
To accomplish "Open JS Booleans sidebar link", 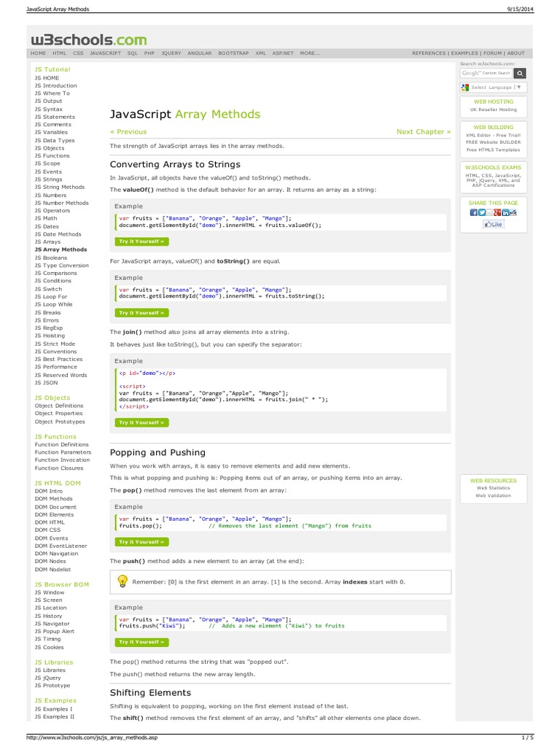I will point(51,258).
